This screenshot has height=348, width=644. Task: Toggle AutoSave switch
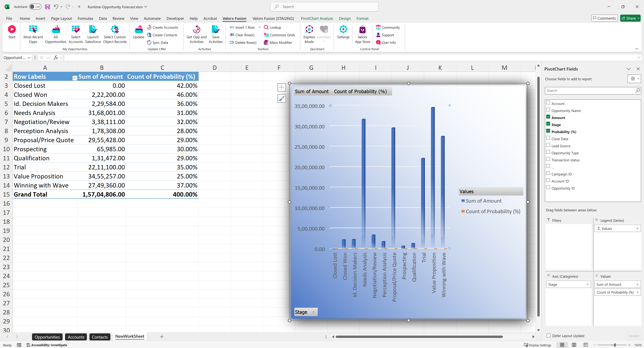[35, 7]
